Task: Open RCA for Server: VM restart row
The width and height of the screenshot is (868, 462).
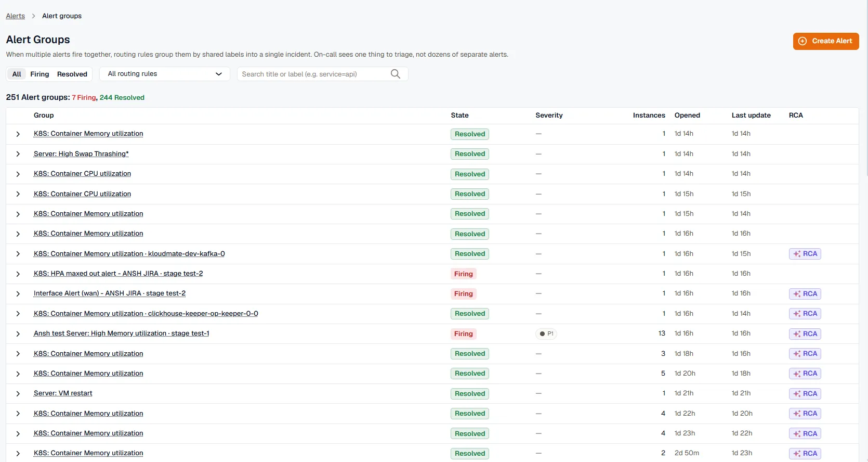Action: pyautogui.click(x=805, y=394)
